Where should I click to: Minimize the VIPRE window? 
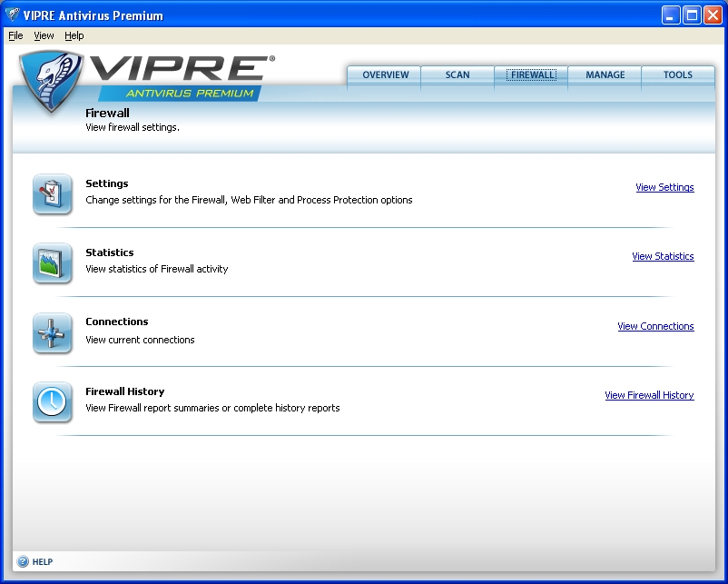click(x=671, y=15)
